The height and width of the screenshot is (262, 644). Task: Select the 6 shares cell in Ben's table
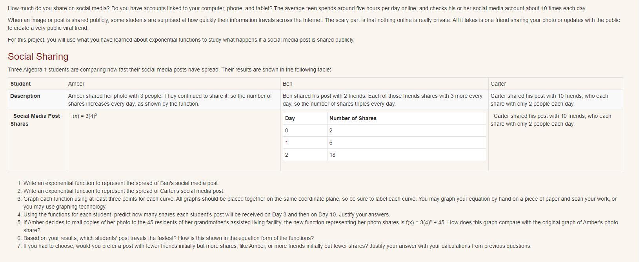tap(331, 143)
